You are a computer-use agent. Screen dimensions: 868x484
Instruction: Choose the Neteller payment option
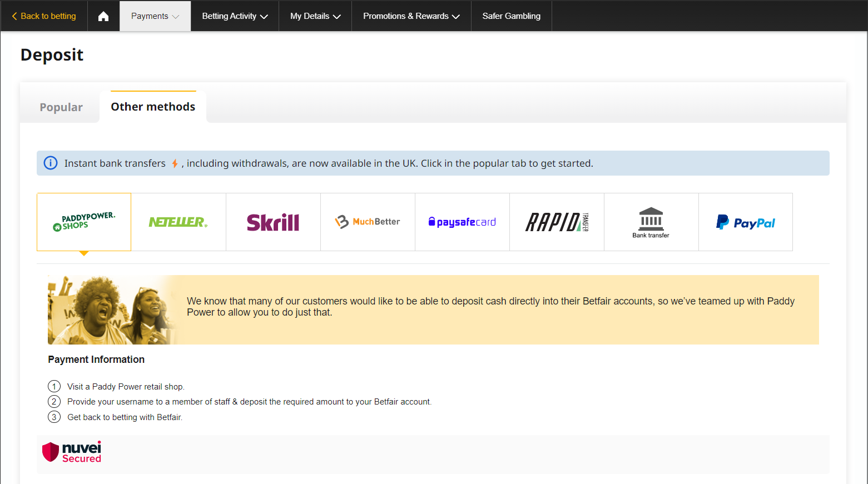pyautogui.click(x=178, y=222)
